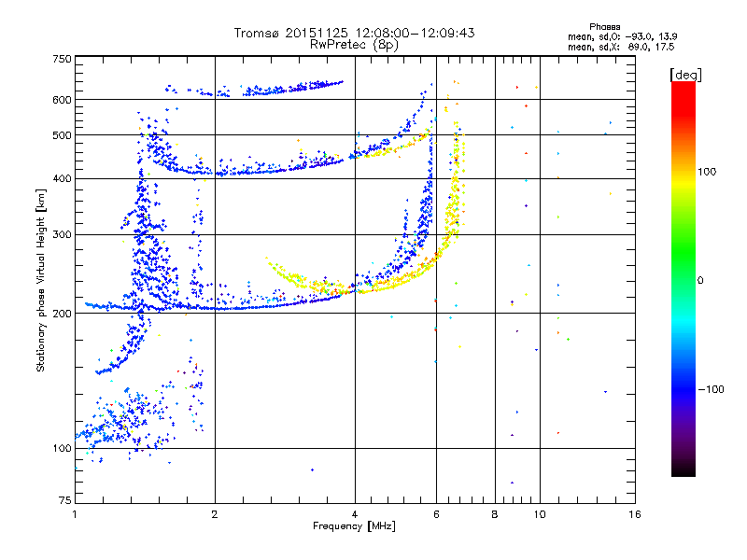Click x-axis tick label '10'
Screen dimensions: 747x560
[540, 514]
